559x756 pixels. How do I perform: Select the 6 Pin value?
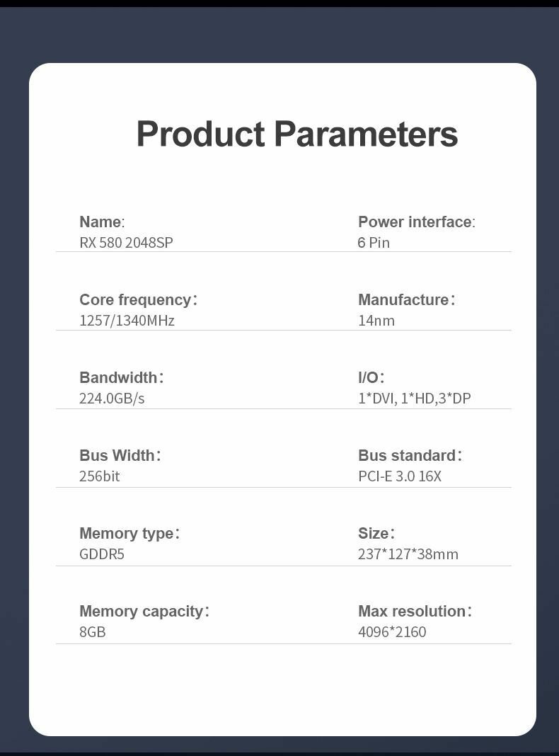[x=374, y=243]
